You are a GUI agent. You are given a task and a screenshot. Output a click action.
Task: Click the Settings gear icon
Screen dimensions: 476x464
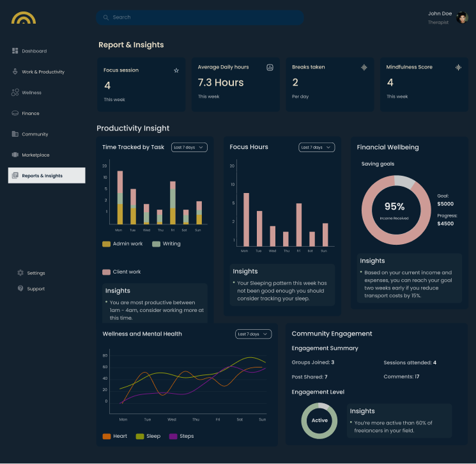[20, 273]
